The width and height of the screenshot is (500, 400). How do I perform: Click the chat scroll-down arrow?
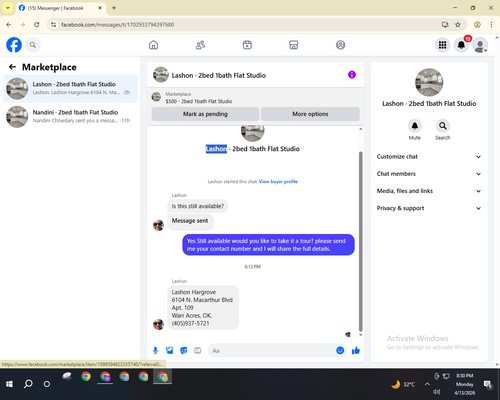[360, 335]
